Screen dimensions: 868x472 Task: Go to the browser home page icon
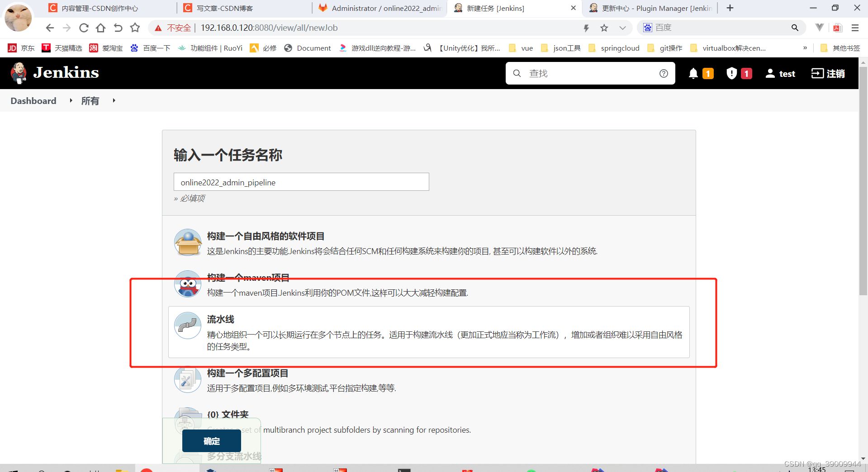point(101,28)
